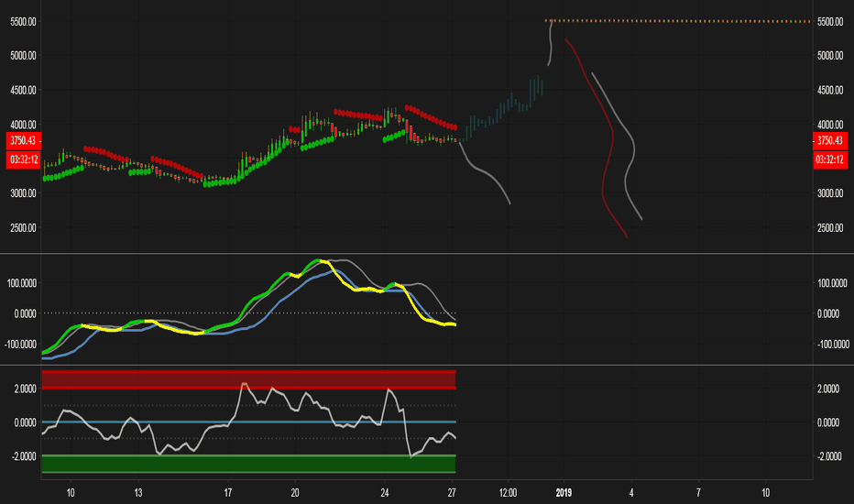Click the 4500.00 price level on the left axis
This screenshot has height=504, width=854.
tap(23, 91)
